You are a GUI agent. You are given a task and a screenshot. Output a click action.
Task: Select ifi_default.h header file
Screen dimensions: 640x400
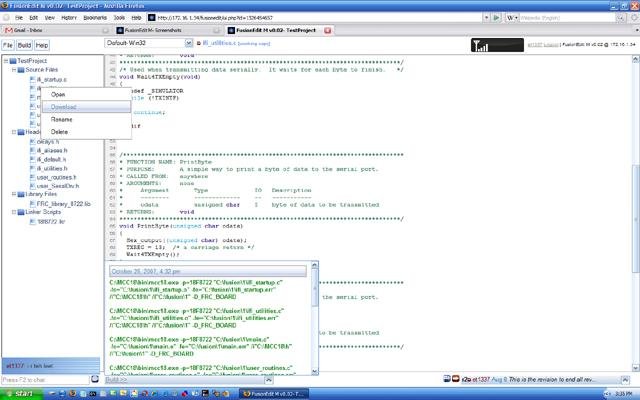point(51,160)
